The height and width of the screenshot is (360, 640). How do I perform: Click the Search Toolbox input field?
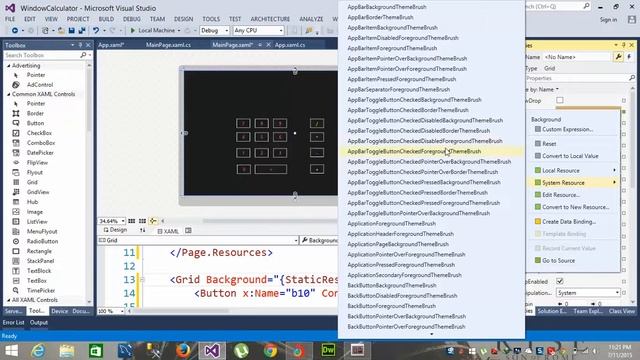point(42,55)
